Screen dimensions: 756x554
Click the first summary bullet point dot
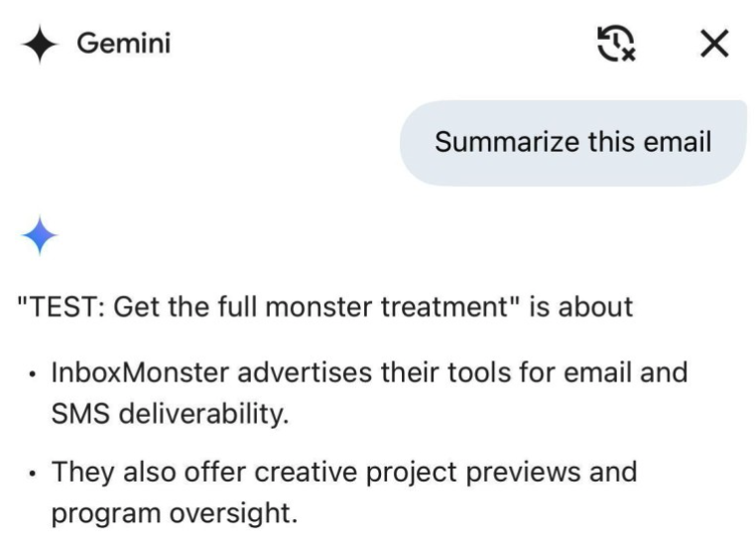tap(33, 376)
